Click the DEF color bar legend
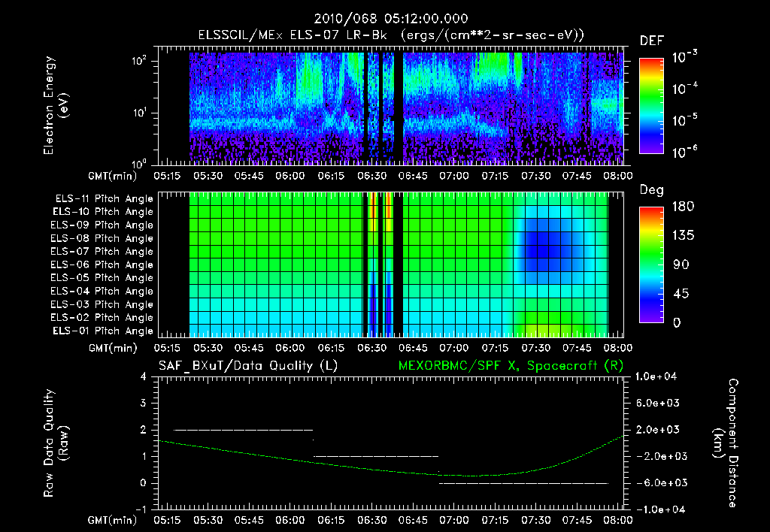This screenshot has height=532, width=770. pyautogui.click(x=651, y=106)
